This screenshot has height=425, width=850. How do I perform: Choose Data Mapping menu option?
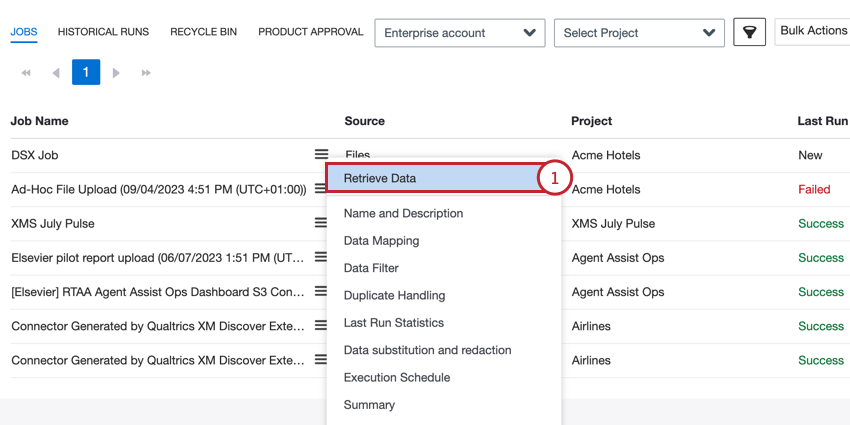[x=381, y=241]
